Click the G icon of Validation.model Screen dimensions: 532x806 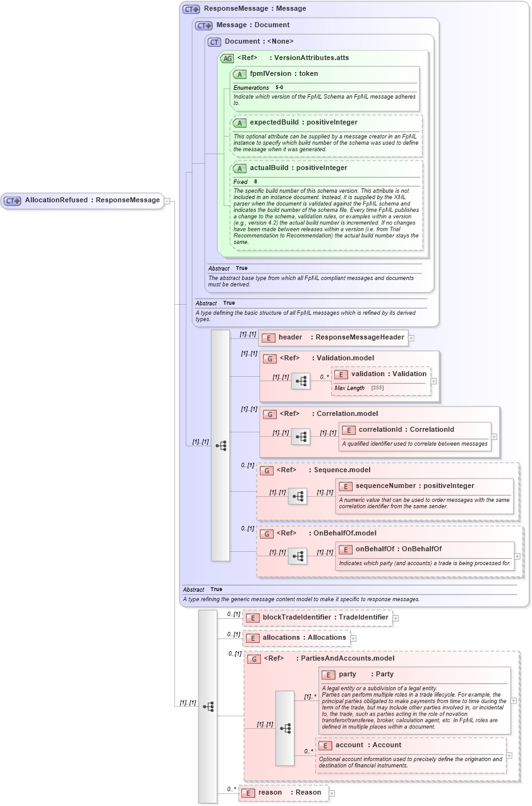point(270,358)
